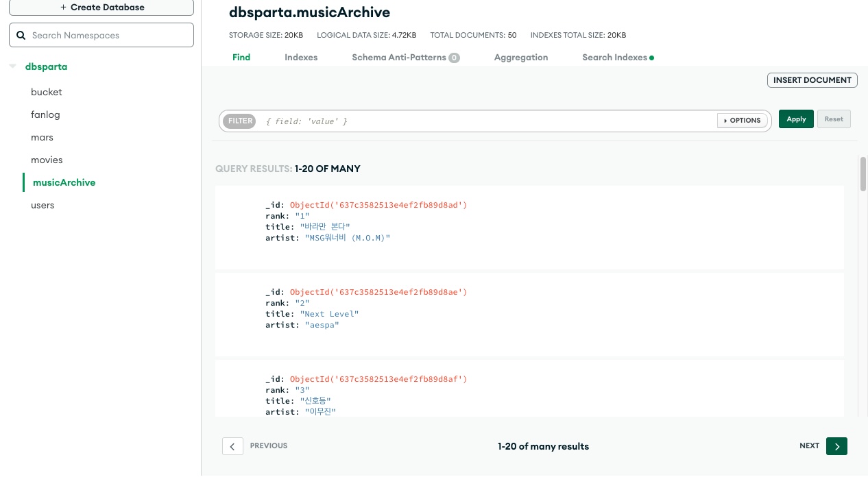Click the INDEXES TOTAL SIZE: 20KB stat
The image size is (868, 488).
(578, 35)
